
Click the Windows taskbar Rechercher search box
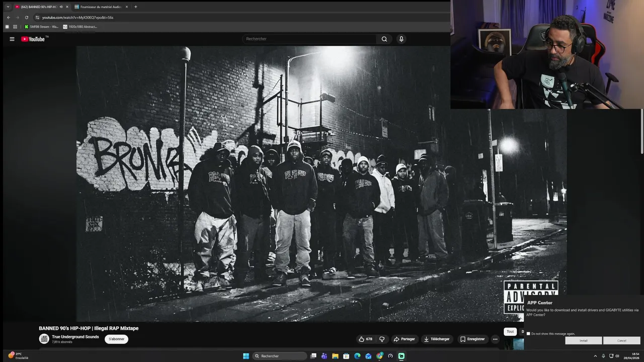(x=280, y=356)
